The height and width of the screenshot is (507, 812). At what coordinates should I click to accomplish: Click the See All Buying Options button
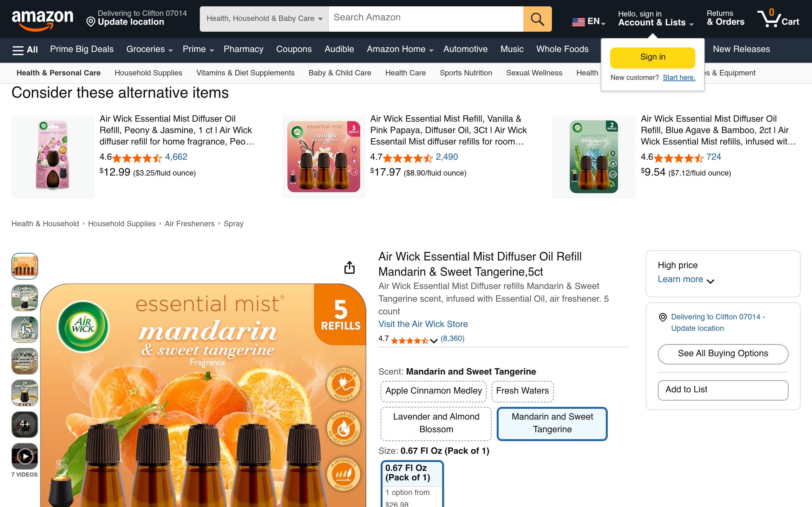coord(723,354)
